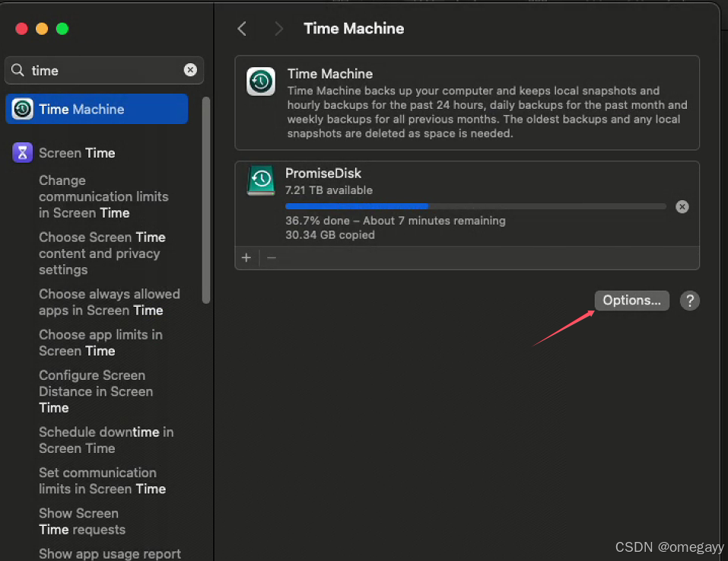Zoom the window with green button
Image resolution: width=728 pixels, height=561 pixels.
click(x=62, y=29)
